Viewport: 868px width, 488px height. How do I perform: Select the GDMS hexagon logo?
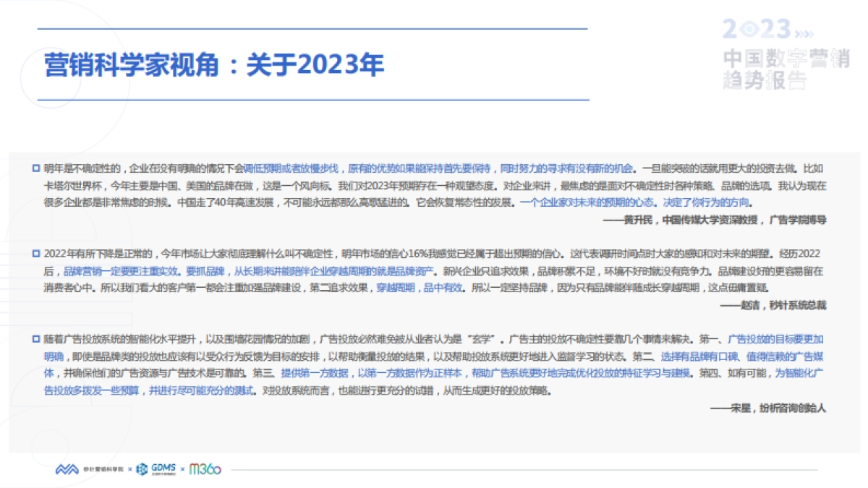point(142,468)
